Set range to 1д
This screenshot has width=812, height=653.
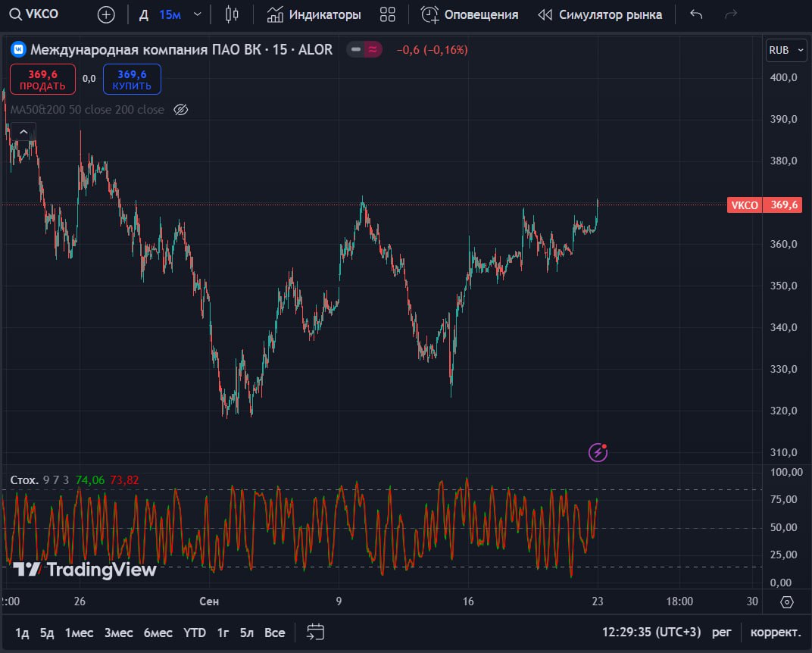point(22,633)
